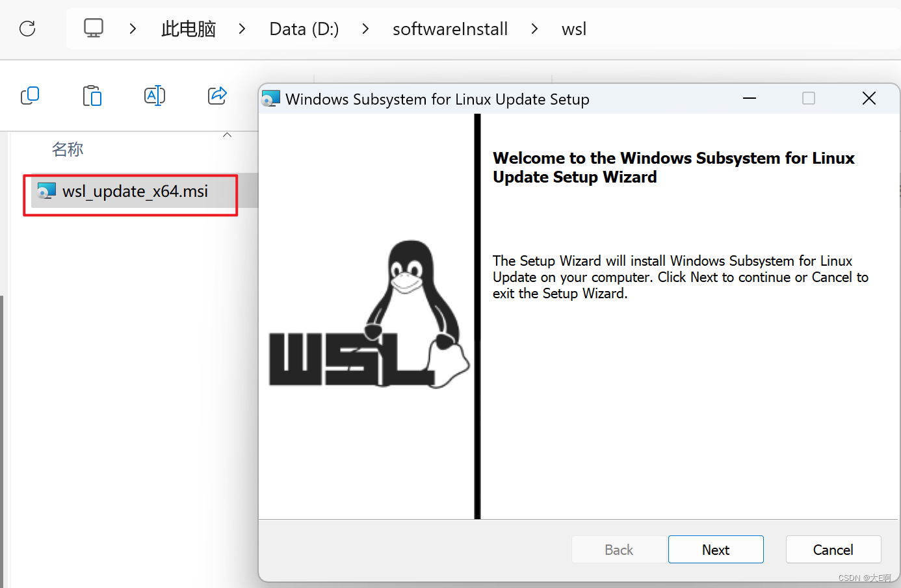This screenshot has width=901, height=588.
Task: Click the Paste icon in Explorer toolbar
Action: (92, 96)
